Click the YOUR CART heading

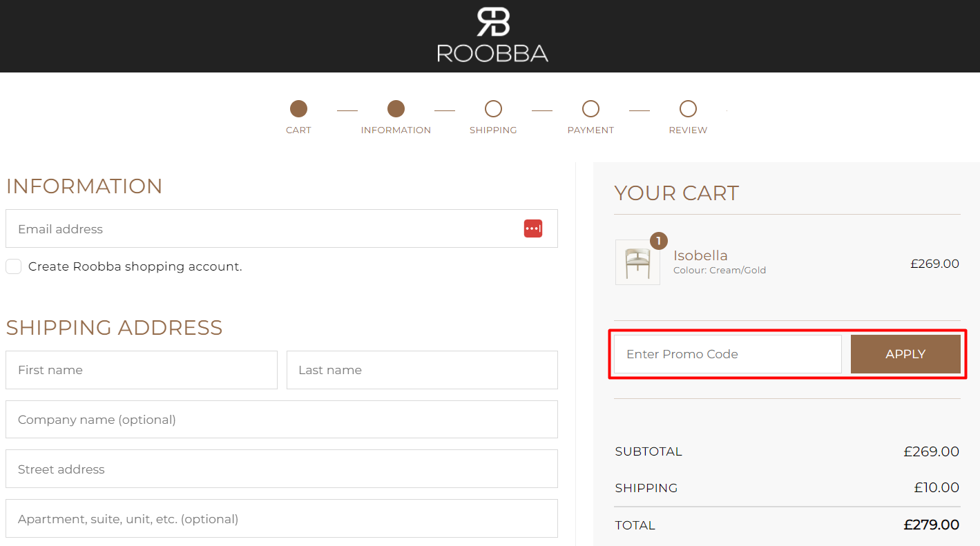click(x=677, y=193)
